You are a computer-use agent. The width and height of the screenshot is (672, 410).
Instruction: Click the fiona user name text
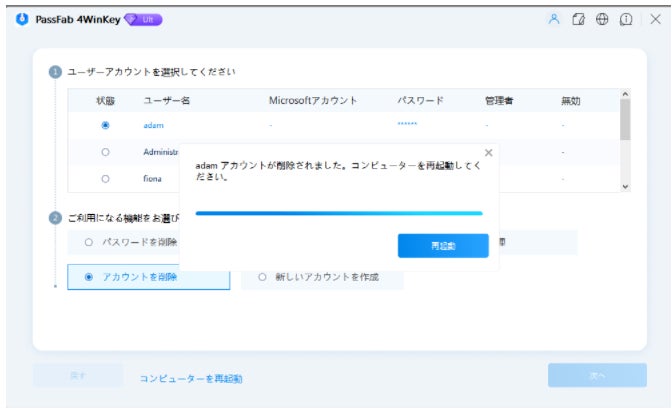point(152,179)
